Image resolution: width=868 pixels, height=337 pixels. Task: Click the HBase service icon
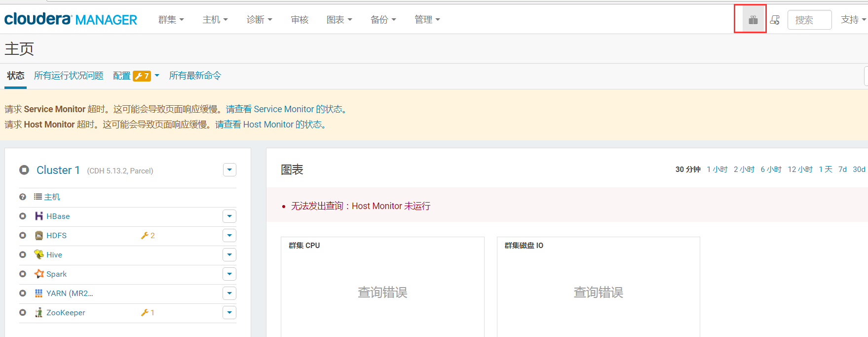click(x=39, y=216)
